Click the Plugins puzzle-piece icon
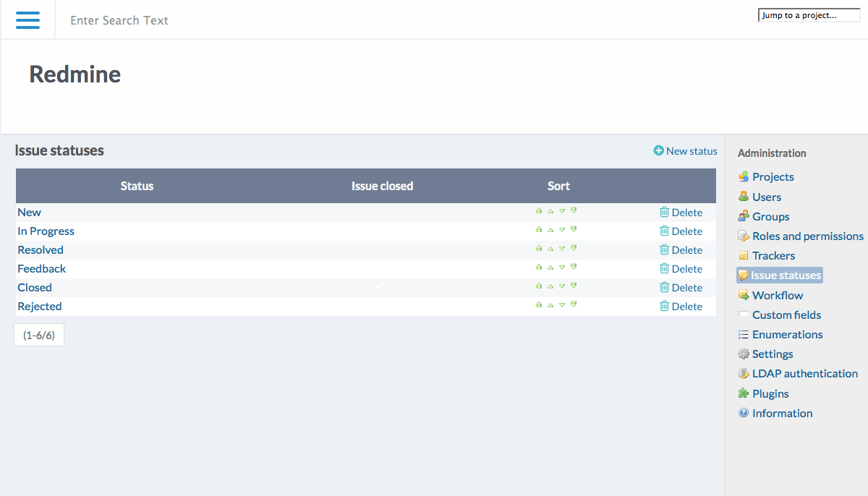The height and width of the screenshot is (496, 868). click(x=744, y=393)
